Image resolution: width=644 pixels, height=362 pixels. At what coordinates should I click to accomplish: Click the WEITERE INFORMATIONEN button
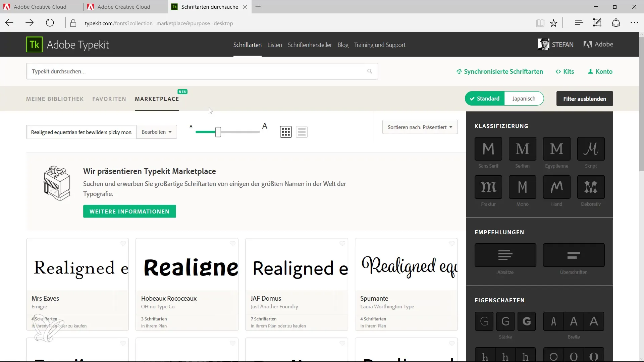[129, 212]
